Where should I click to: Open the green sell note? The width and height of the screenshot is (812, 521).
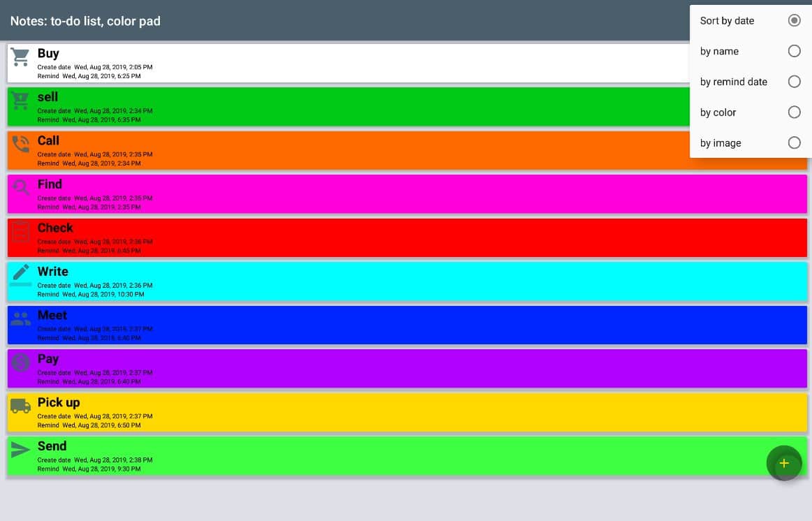click(x=349, y=107)
